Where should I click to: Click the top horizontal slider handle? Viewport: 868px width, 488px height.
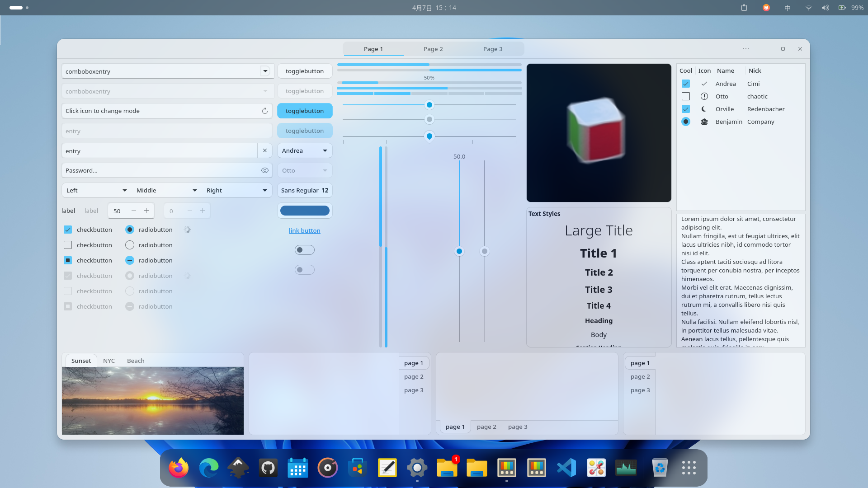pyautogui.click(x=429, y=105)
